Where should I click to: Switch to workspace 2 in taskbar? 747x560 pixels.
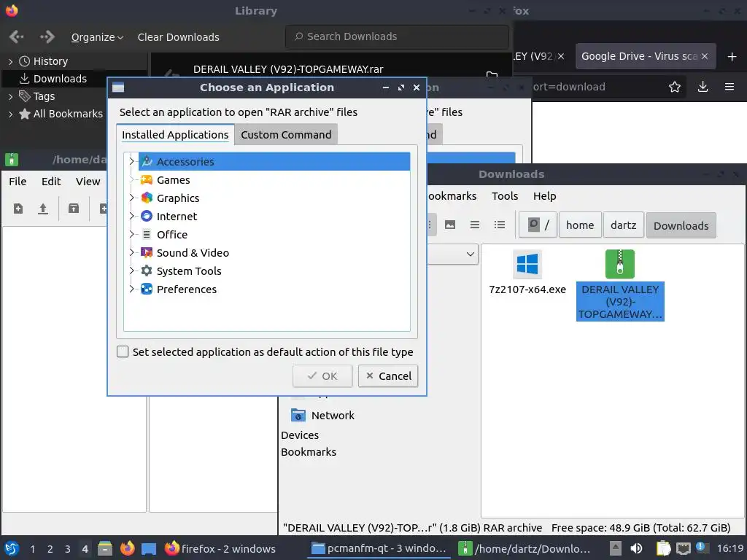click(50, 548)
